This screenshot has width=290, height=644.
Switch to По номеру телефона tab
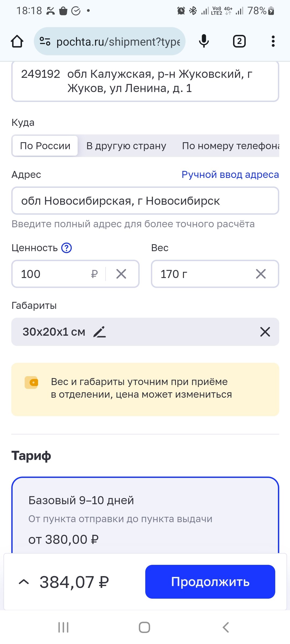point(230,146)
